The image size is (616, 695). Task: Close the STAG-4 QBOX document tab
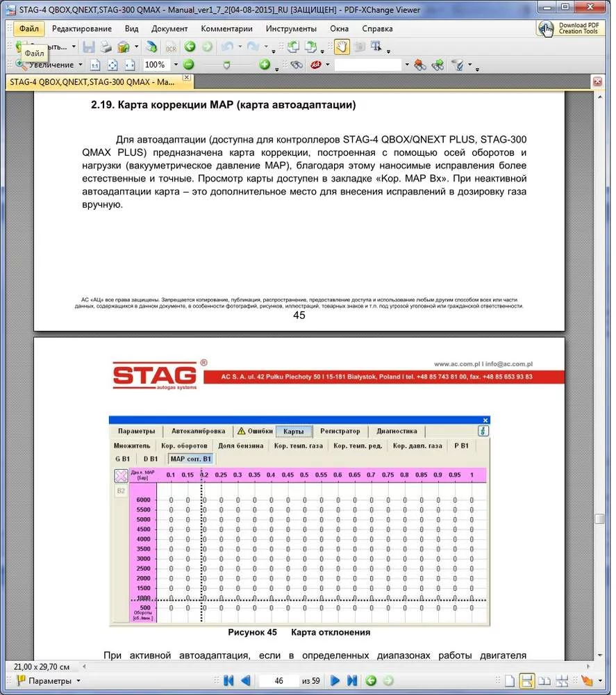coord(187,78)
